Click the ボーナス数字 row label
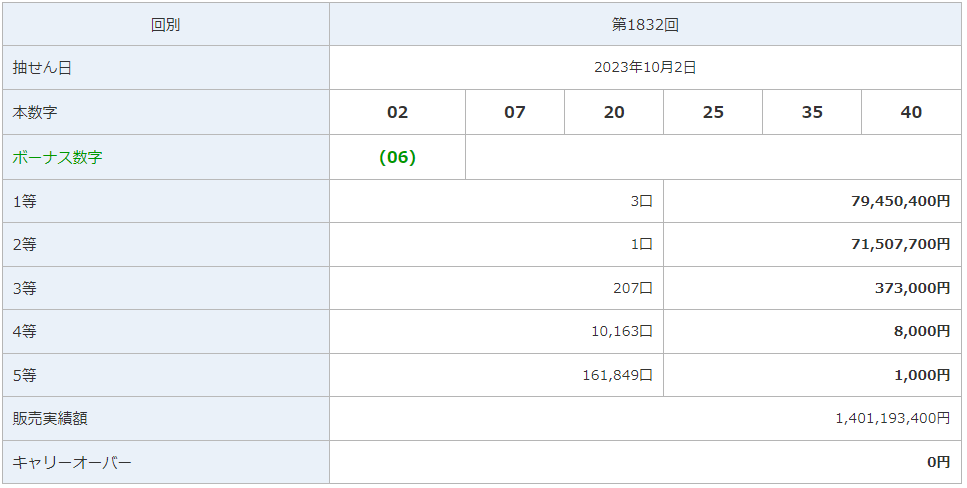This screenshot has width=967, height=488. [57, 157]
